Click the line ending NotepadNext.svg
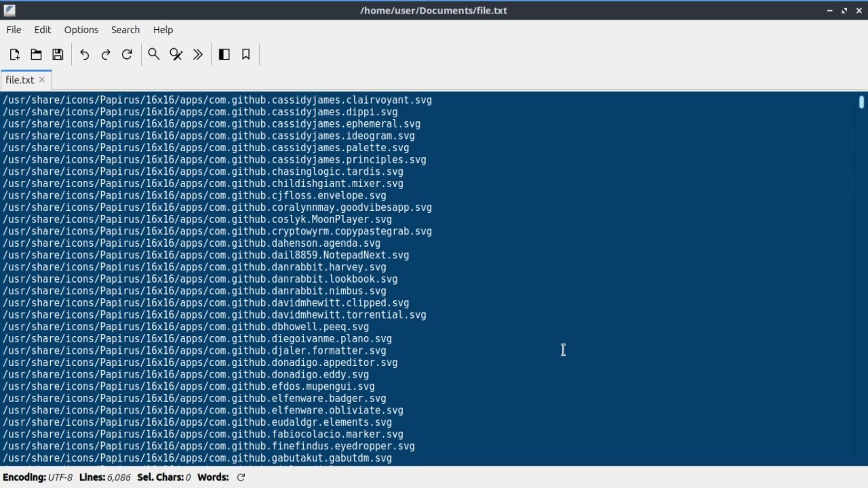The image size is (868, 488). pos(206,256)
